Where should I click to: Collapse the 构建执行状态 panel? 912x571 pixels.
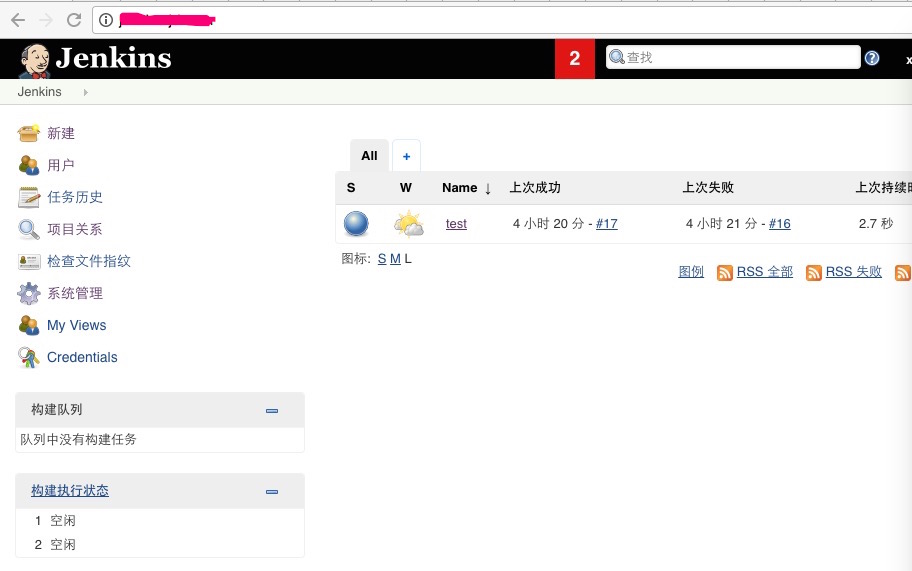[272, 492]
